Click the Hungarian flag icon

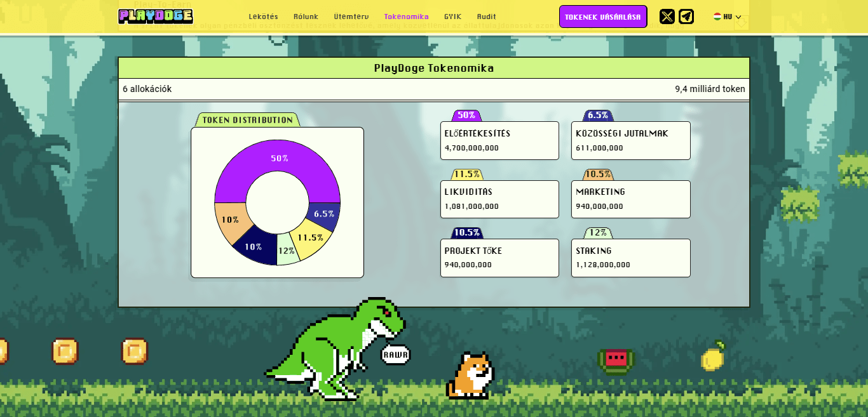coord(717,17)
